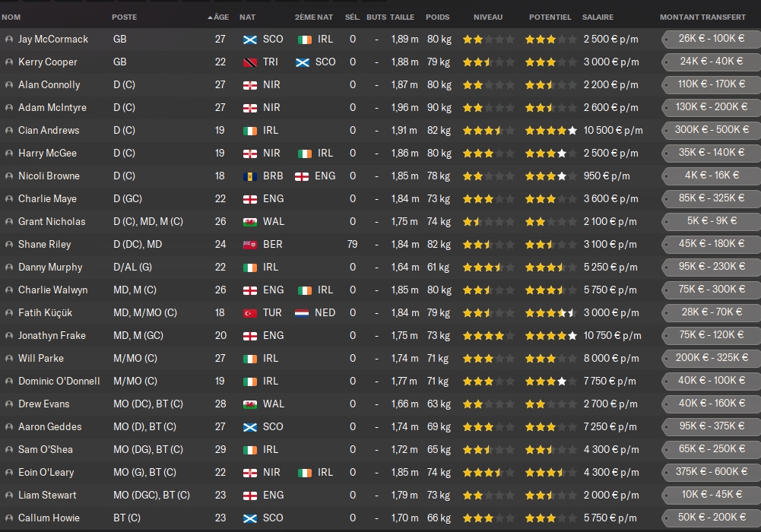Click Grant Nicholas's Wales flag icon
This screenshot has width=761, height=532.
[249, 222]
